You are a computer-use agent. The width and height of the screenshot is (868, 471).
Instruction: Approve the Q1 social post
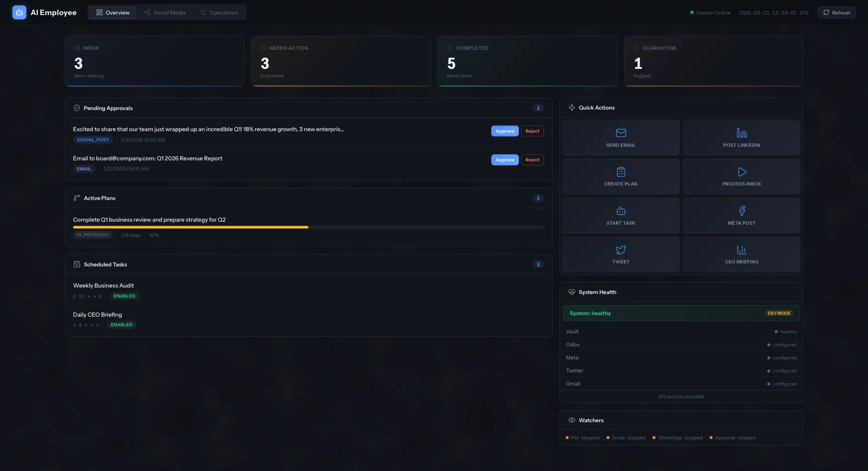(505, 131)
